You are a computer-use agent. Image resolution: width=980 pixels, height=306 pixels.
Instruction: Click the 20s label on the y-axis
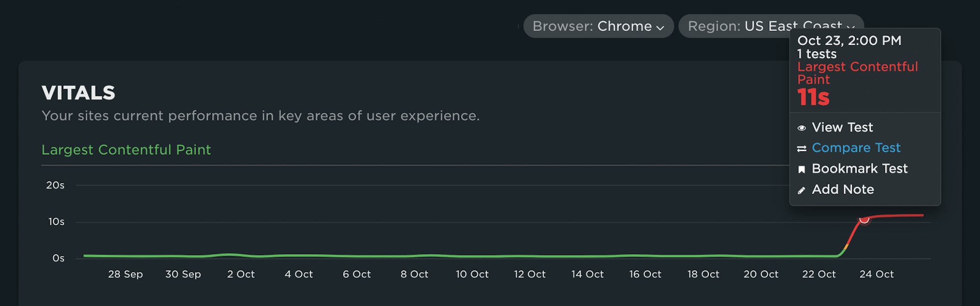[x=55, y=185]
